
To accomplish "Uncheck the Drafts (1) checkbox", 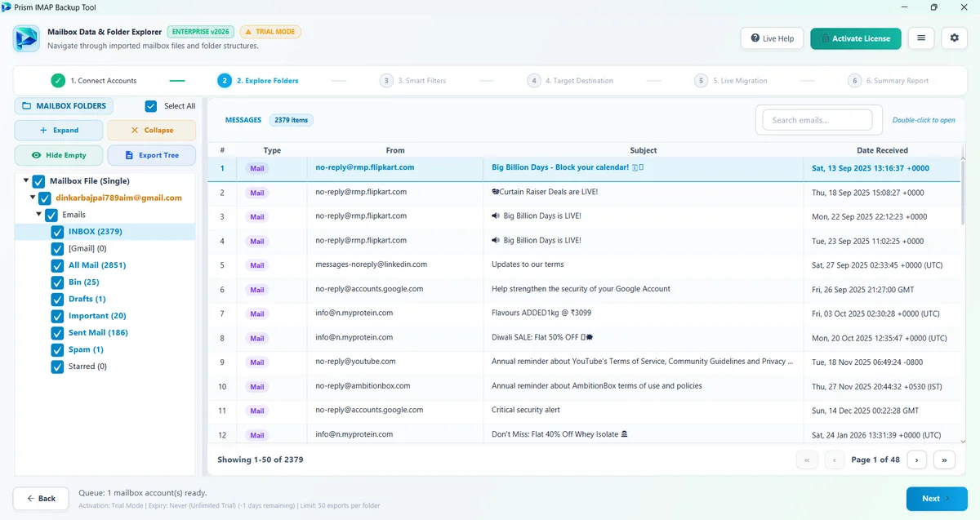I will (x=57, y=299).
